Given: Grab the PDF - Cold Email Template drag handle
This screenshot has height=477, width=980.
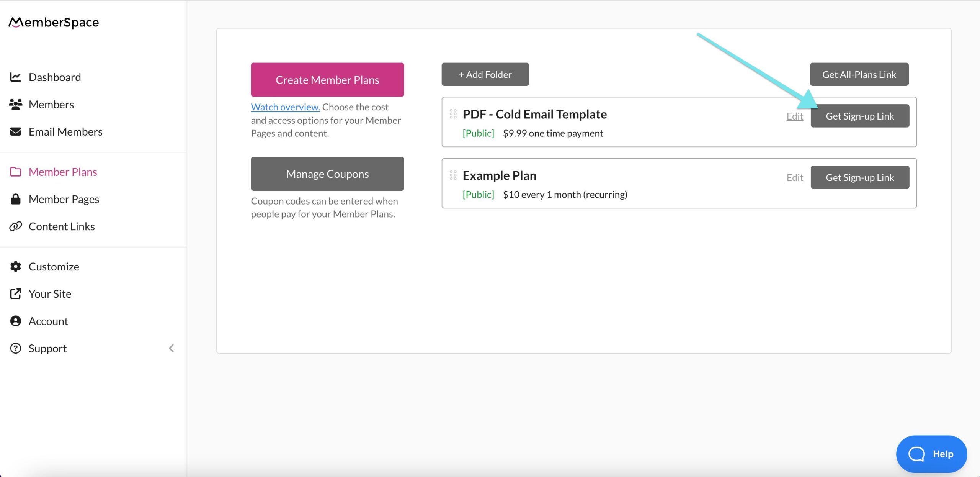Looking at the screenshot, I should click(x=453, y=114).
